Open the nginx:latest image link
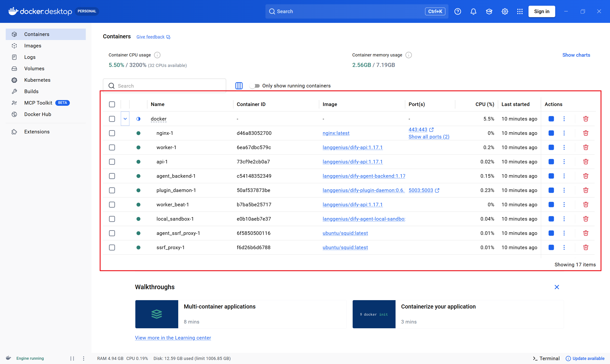The image size is (610, 364). pos(336,133)
